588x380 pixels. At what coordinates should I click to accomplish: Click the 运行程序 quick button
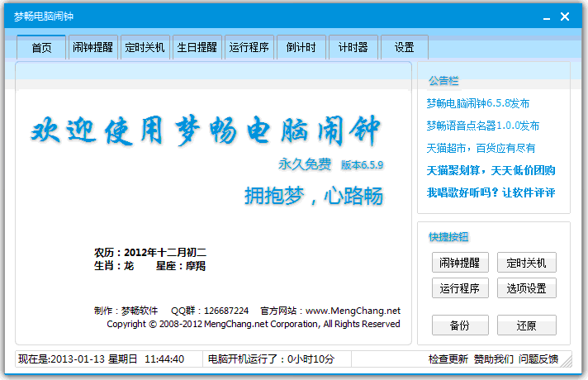point(460,287)
